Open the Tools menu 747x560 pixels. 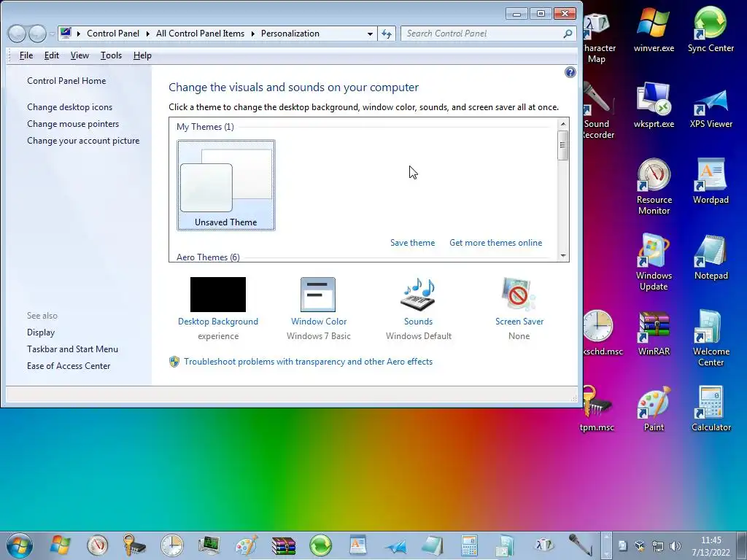[x=111, y=55]
